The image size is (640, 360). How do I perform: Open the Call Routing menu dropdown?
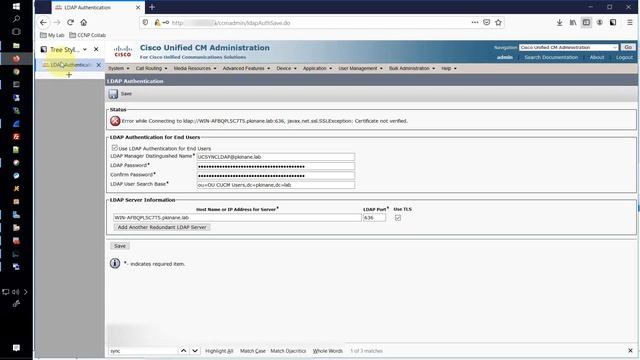click(151, 68)
